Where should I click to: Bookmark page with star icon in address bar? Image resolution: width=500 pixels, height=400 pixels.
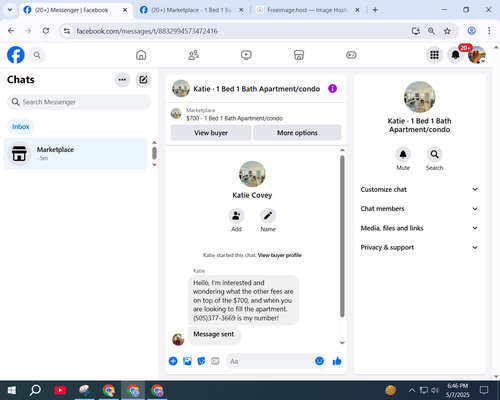(447, 31)
